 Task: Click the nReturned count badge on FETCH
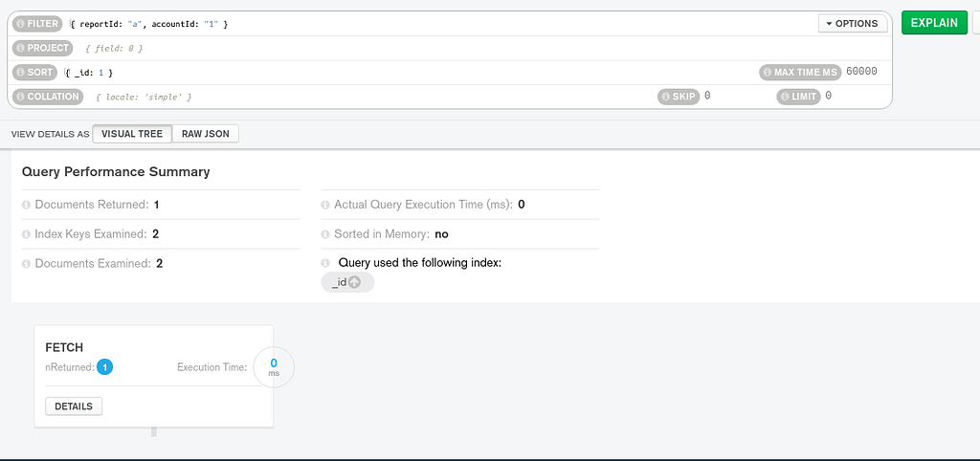click(x=105, y=367)
